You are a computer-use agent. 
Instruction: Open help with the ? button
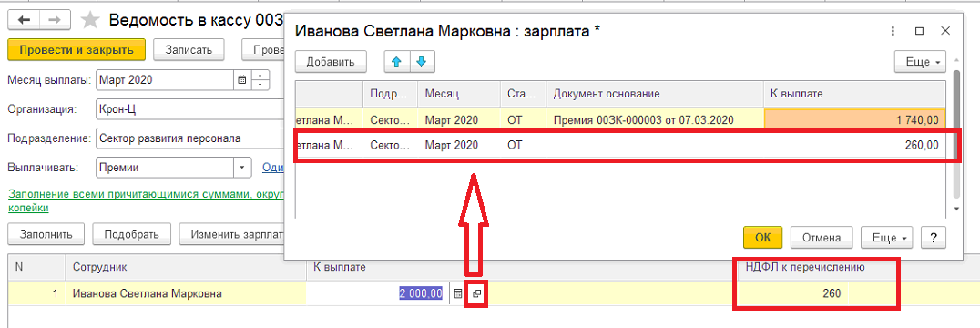point(934,238)
